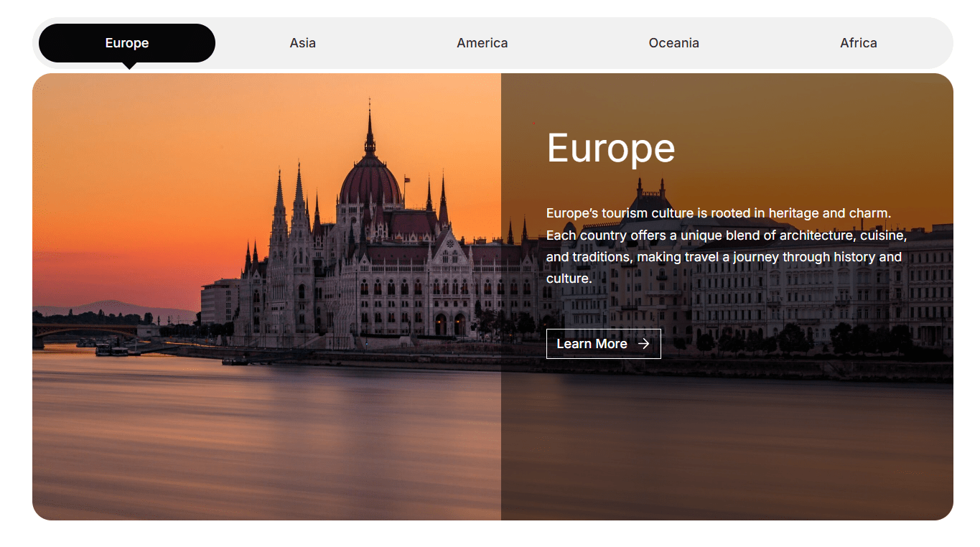Click the Europe tourism description paragraph
The width and height of the screenshot is (980, 547).
click(725, 246)
